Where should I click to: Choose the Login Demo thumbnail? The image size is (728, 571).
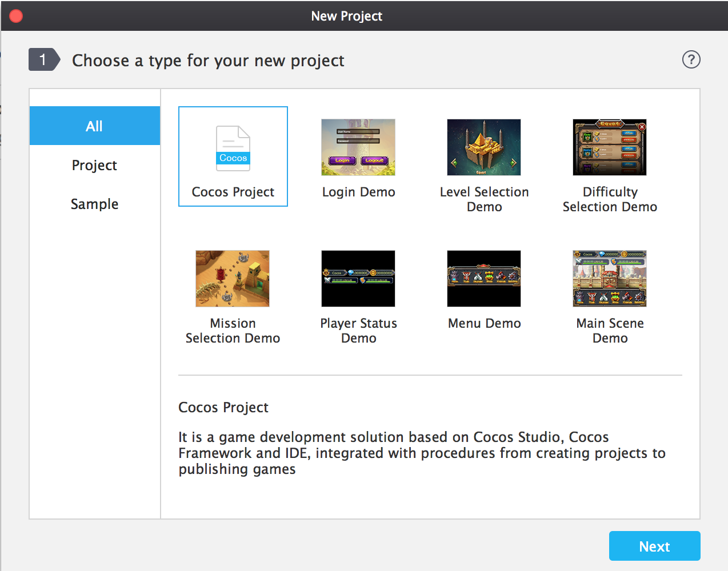[358, 147]
